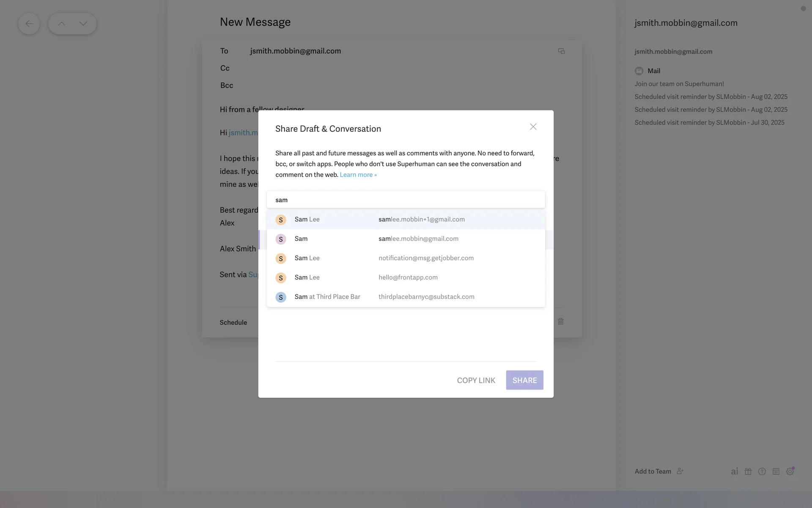Go to previous message with up chevron

(x=62, y=24)
